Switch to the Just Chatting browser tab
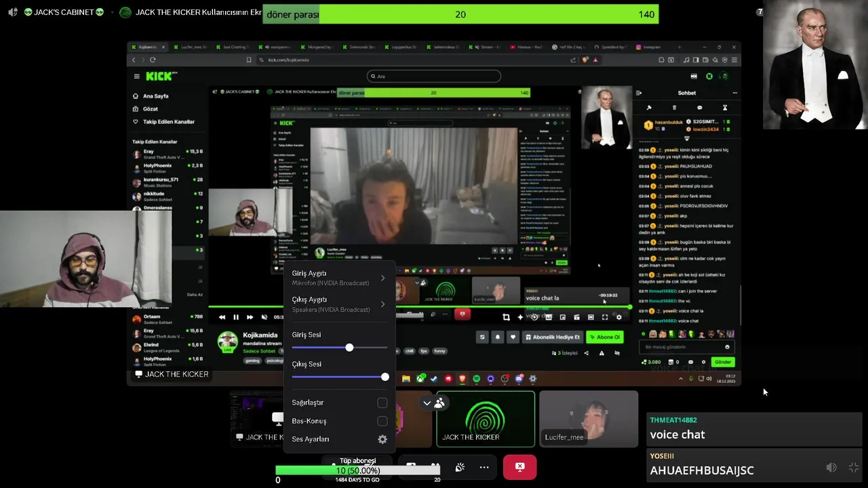Viewport: 868px width, 488px height. [x=233, y=47]
